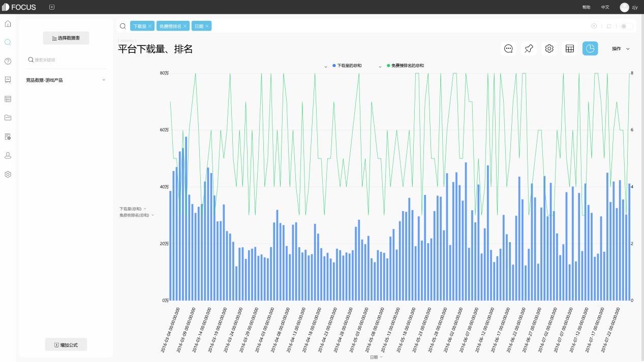Open the 下载量(总和) axis dropdown

[x=133, y=209]
